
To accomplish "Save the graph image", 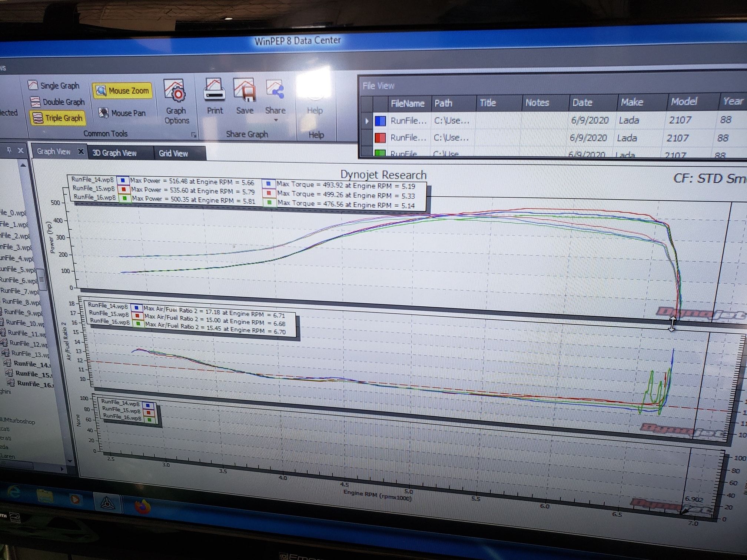I will coord(245,96).
